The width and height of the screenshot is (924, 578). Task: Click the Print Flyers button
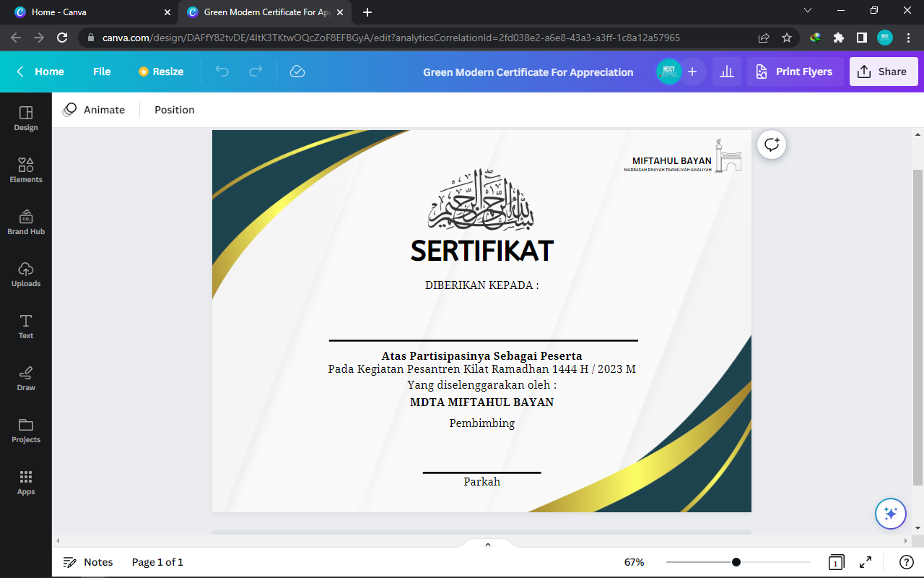coord(796,72)
